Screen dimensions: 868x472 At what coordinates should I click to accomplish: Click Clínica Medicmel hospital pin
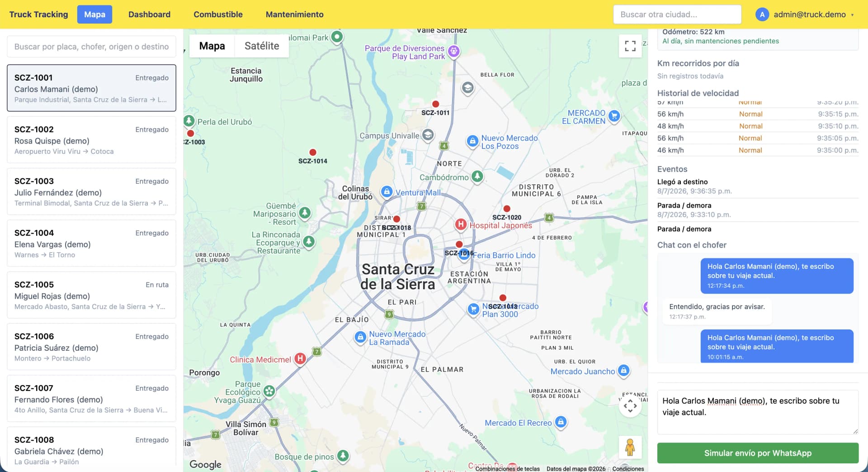coord(300,359)
